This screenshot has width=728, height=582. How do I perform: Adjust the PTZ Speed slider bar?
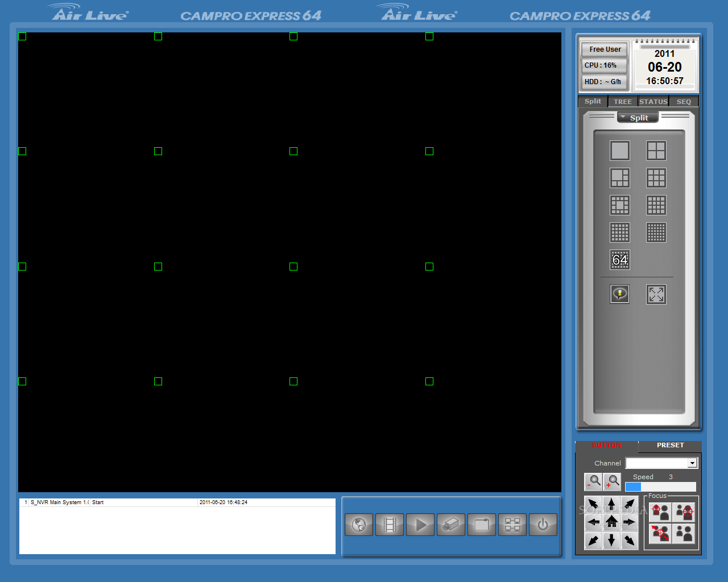(660, 487)
